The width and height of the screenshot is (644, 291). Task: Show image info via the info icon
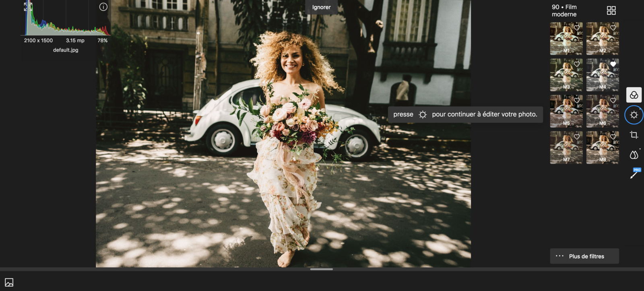click(103, 7)
